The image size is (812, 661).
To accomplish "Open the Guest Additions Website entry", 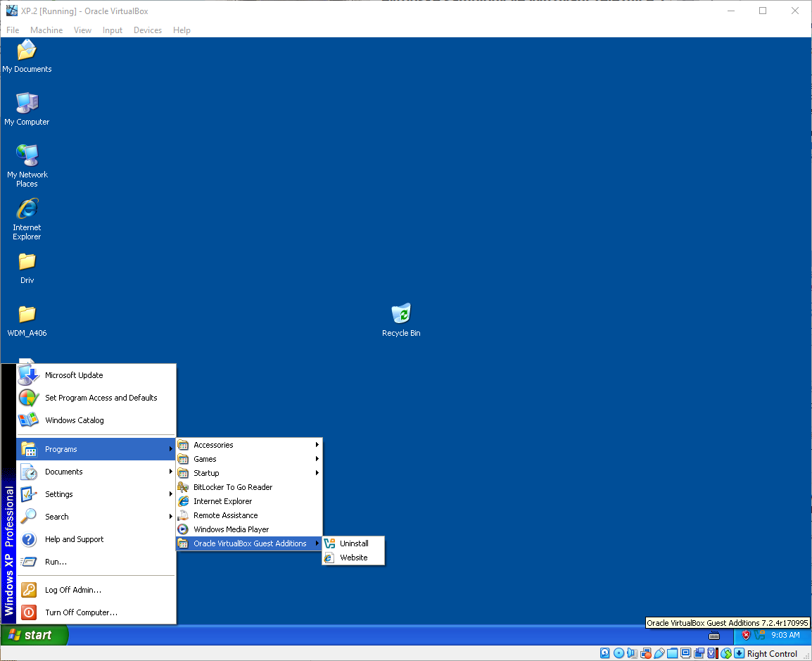I will (x=353, y=558).
